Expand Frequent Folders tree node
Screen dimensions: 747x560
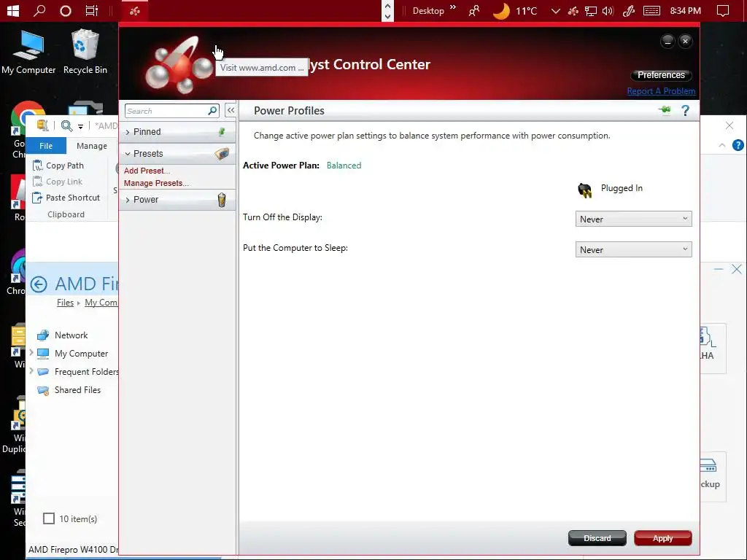[31, 371]
